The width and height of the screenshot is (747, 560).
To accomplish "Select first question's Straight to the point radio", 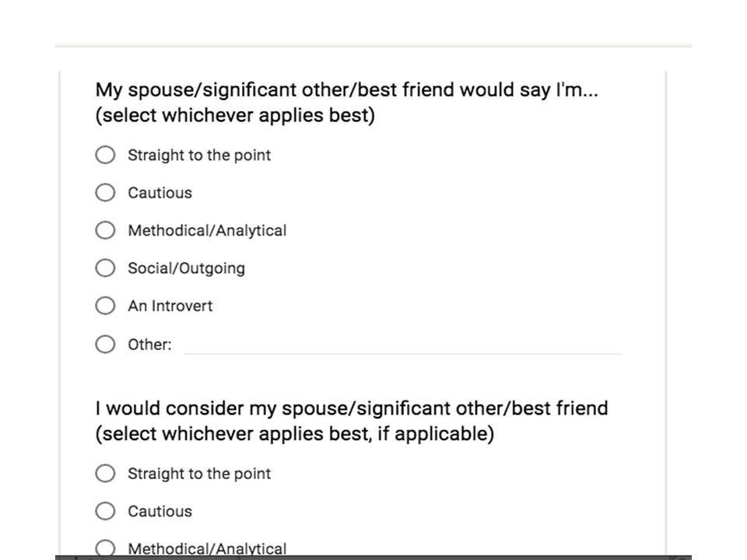I will [x=105, y=155].
